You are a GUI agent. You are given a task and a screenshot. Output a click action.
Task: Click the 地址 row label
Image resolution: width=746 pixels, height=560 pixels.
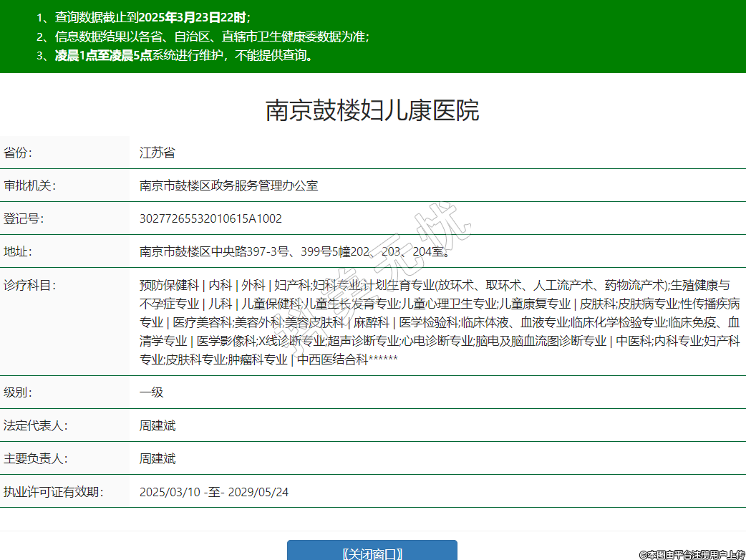point(19,251)
